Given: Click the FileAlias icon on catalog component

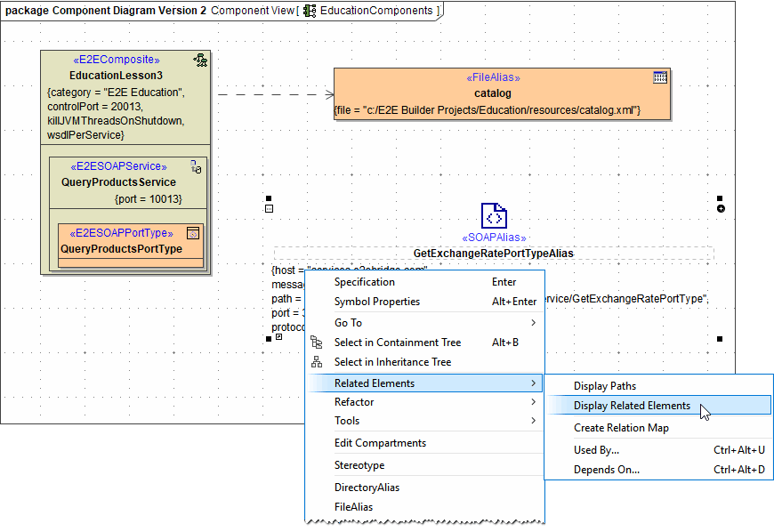Looking at the screenshot, I should (x=659, y=77).
